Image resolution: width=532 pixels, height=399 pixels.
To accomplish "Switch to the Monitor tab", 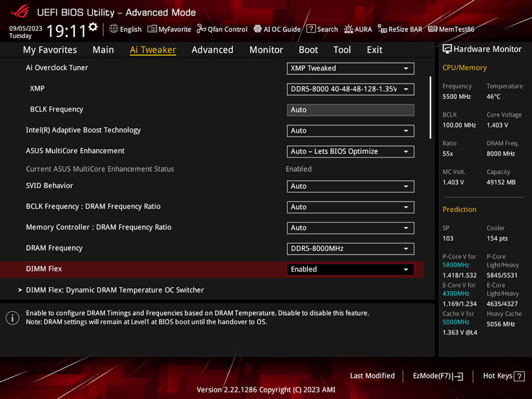I will (266, 50).
